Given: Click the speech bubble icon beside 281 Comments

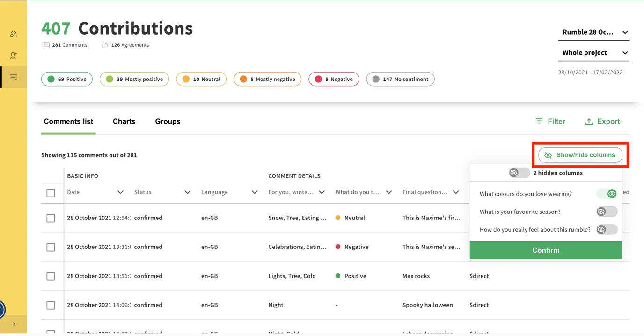Looking at the screenshot, I should pyautogui.click(x=46, y=45).
